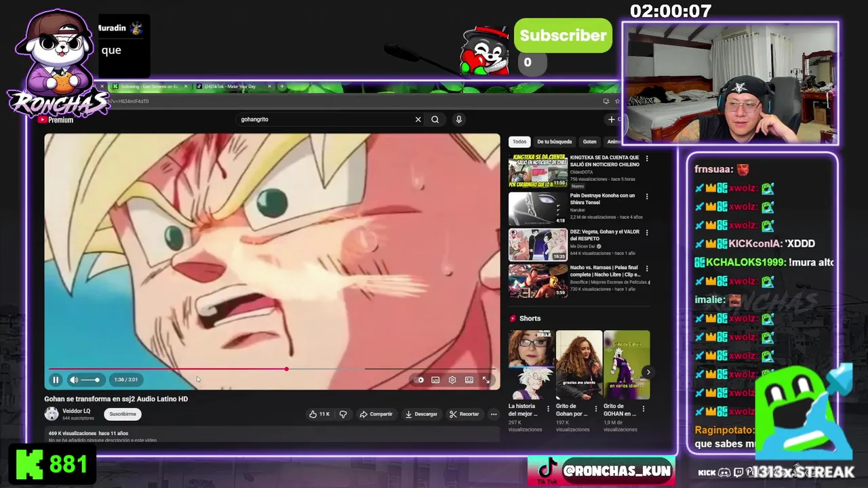Viewport: 868px width, 488px height.
Task: Start voice search with microphone icon
Action: point(458,119)
